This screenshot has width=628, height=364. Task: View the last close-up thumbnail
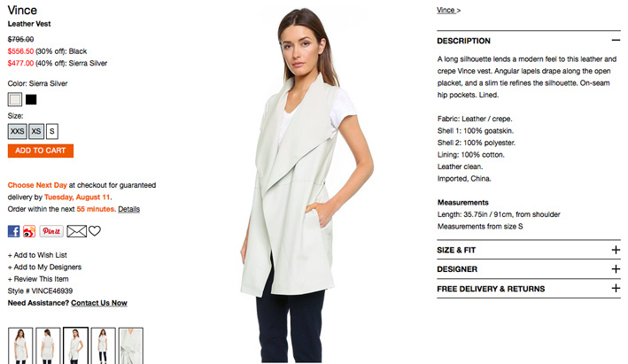pyautogui.click(x=131, y=345)
